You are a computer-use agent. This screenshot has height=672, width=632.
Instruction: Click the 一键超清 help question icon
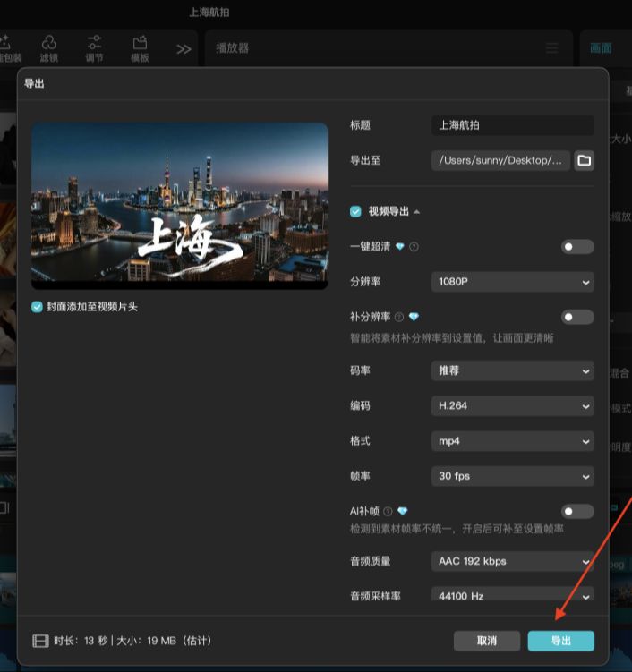tap(414, 247)
